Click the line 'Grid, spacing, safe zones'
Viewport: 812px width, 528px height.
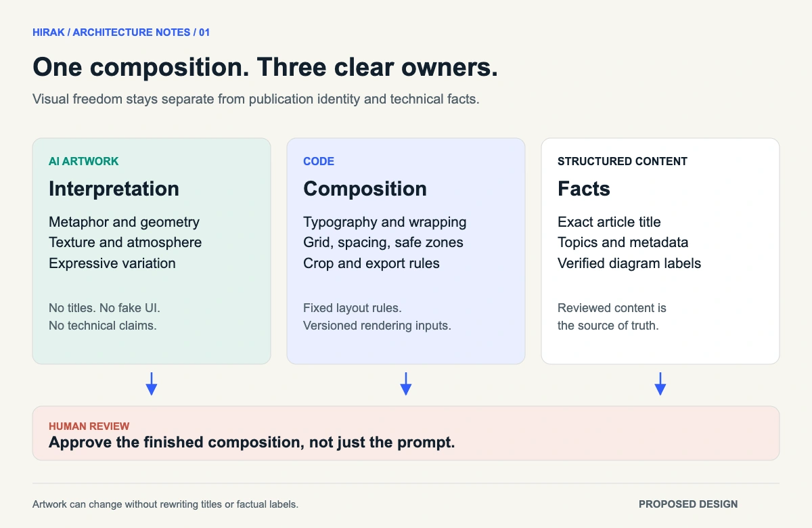point(383,242)
